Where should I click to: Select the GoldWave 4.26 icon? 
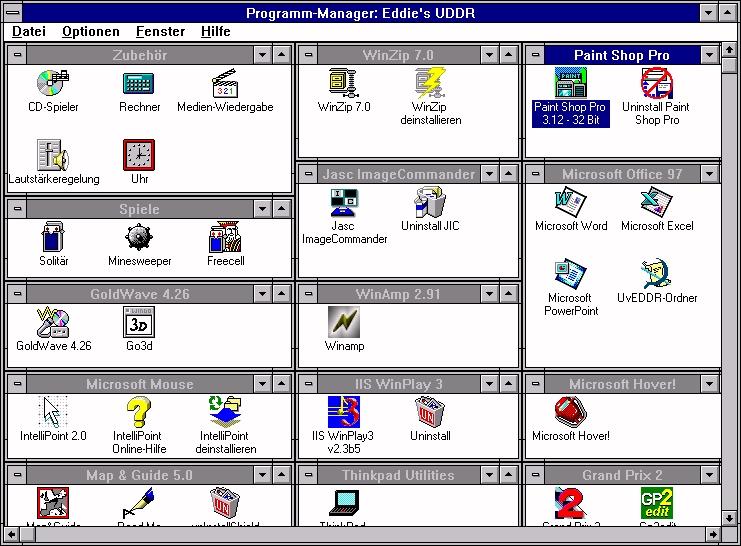(53, 322)
